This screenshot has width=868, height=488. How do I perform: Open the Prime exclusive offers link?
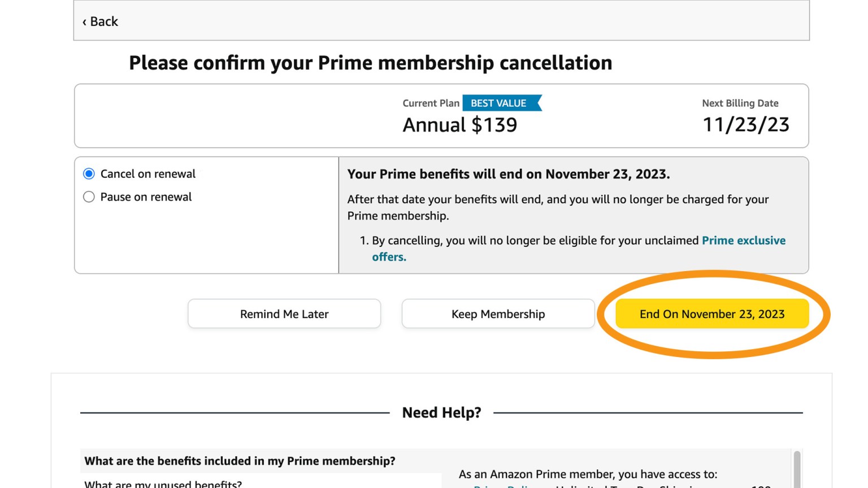pyautogui.click(x=744, y=241)
